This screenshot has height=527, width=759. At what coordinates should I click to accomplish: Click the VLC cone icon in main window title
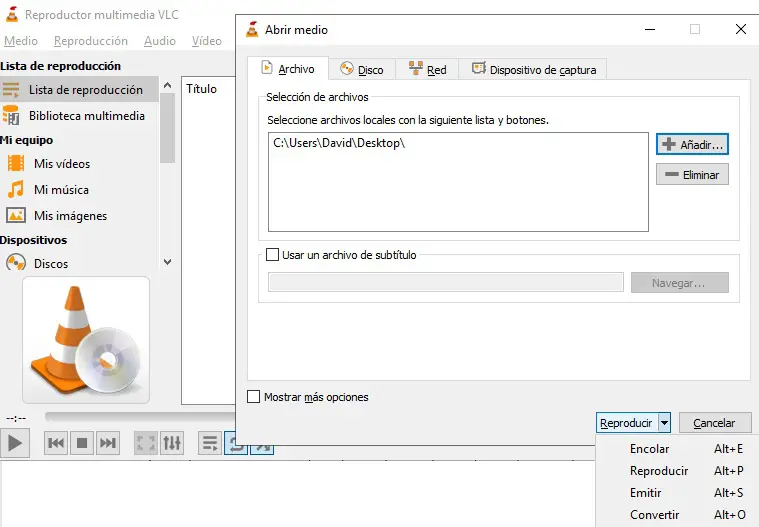[12, 15]
